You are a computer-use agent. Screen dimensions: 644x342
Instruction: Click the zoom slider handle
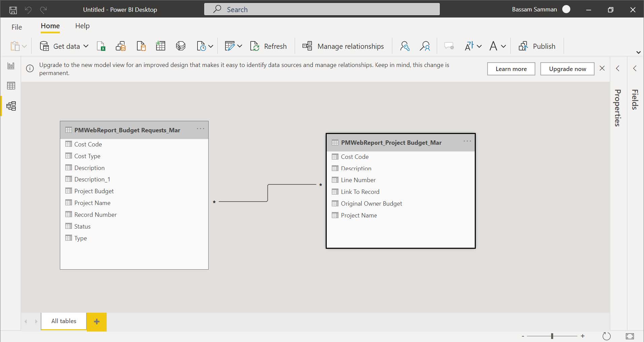coord(552,336)
